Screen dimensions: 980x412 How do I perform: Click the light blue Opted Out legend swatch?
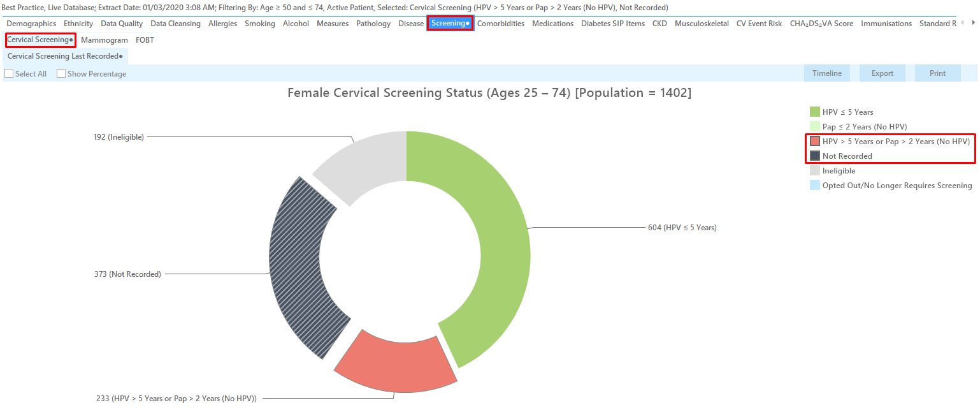point(815,186)
